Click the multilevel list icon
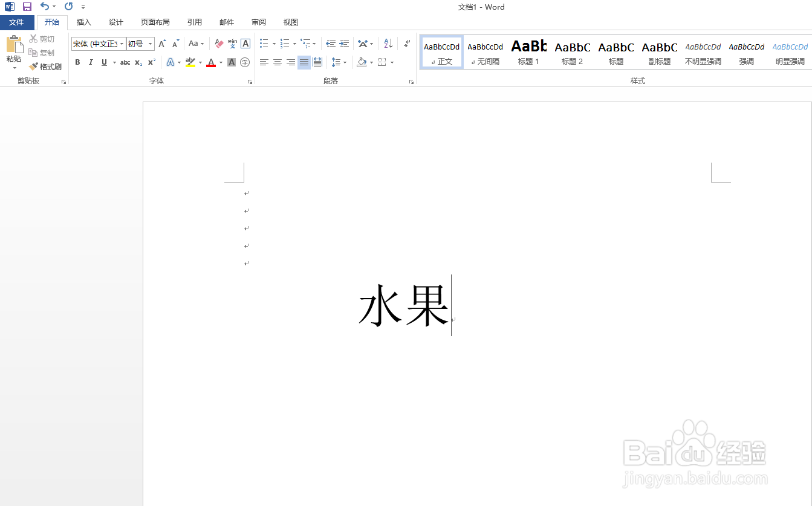The image size is (812, 506). (x=305, y=44)
